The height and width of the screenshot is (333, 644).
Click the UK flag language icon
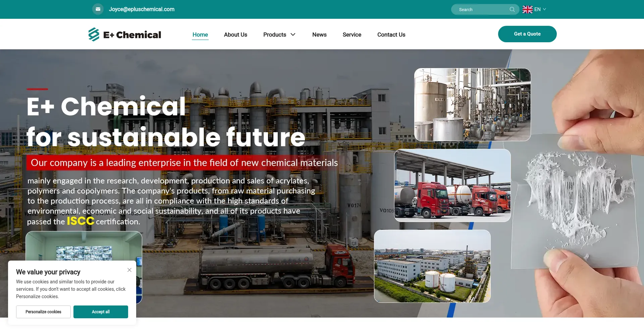527,9
